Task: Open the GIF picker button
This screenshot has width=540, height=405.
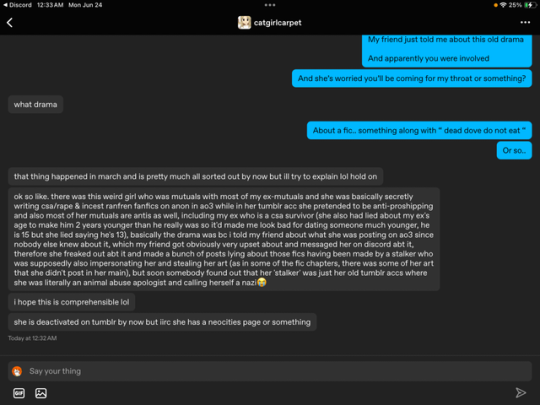Action: (x=19, y=393)
